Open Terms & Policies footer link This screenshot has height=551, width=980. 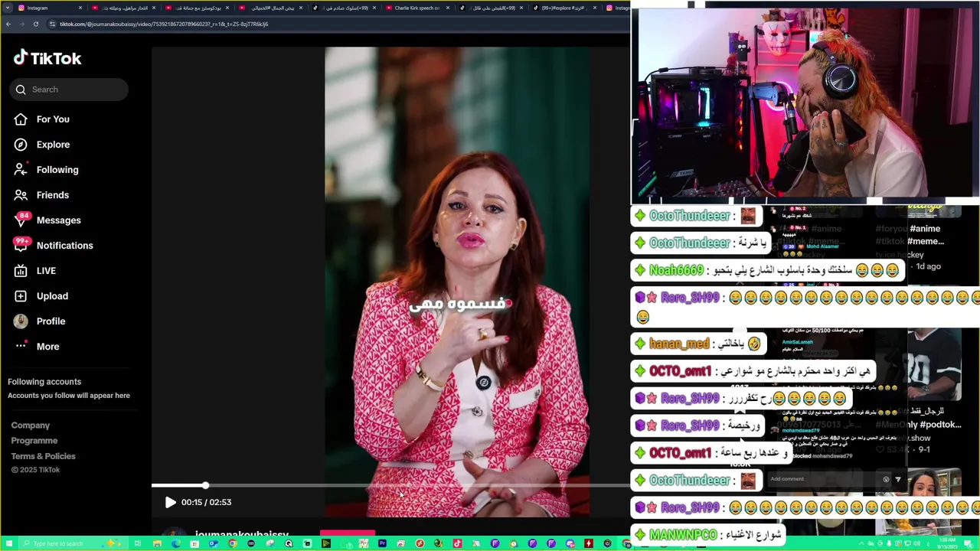[44, 456]
